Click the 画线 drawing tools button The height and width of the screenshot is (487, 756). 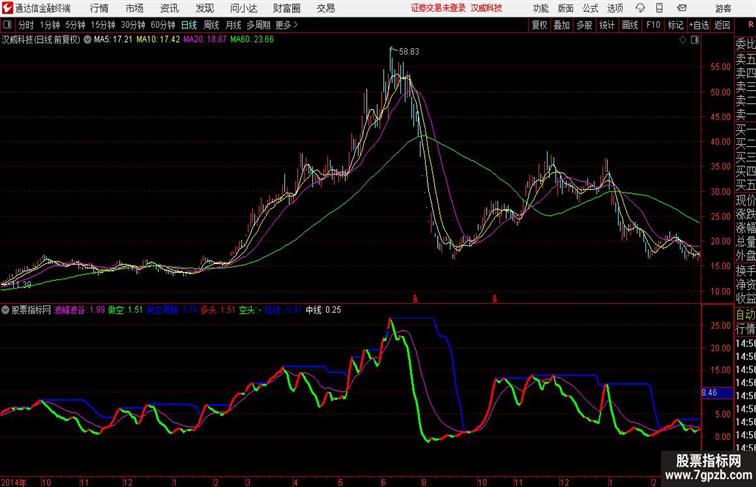tap(630, 25)
